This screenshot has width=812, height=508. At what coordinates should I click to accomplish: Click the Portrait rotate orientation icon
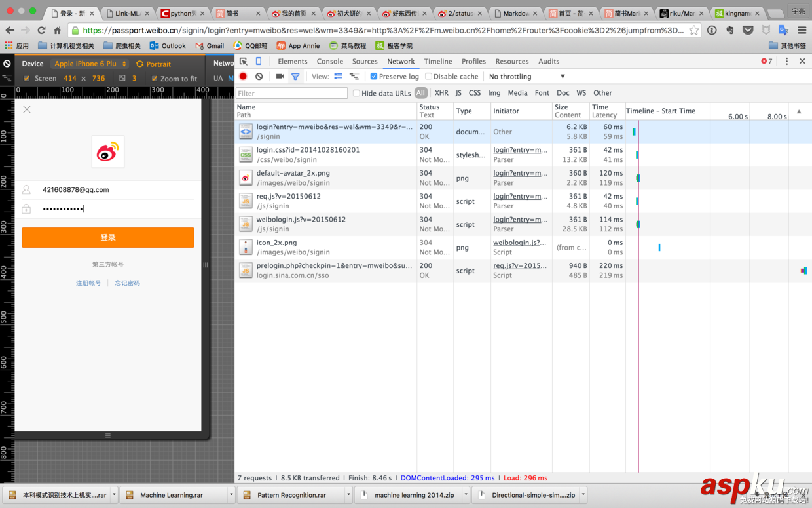[139, 64]
